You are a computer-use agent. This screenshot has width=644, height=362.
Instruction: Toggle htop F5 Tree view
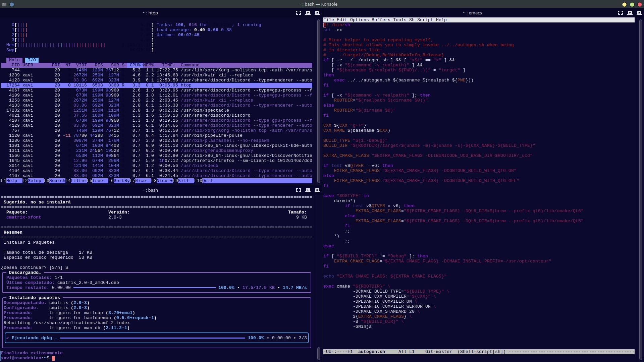[98, 181]
